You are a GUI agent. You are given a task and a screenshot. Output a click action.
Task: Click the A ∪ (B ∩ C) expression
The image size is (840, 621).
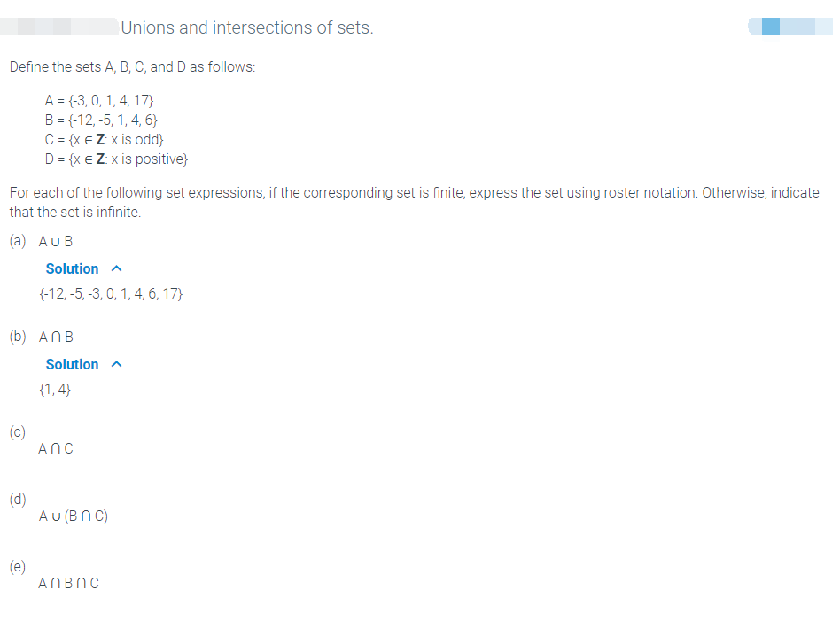tap(72, 516)
